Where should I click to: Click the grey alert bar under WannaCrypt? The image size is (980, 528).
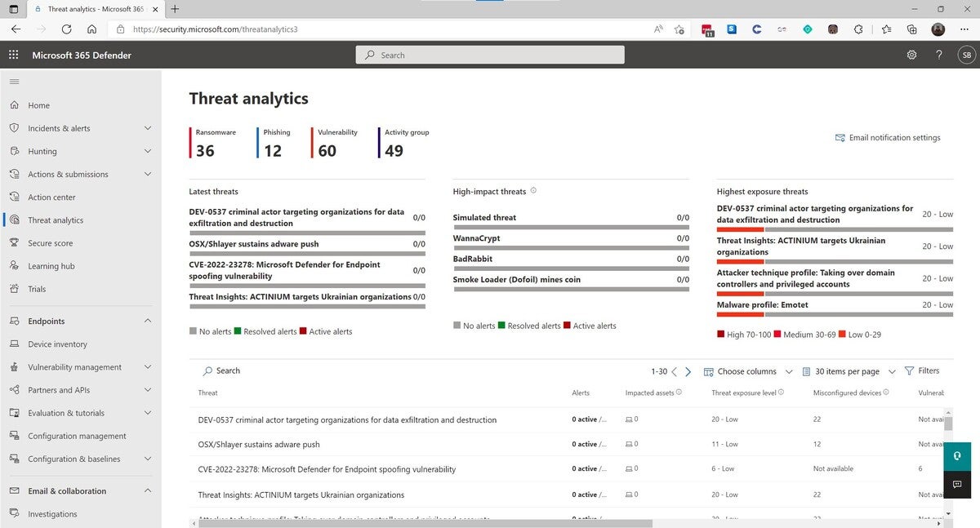point(571,248)
